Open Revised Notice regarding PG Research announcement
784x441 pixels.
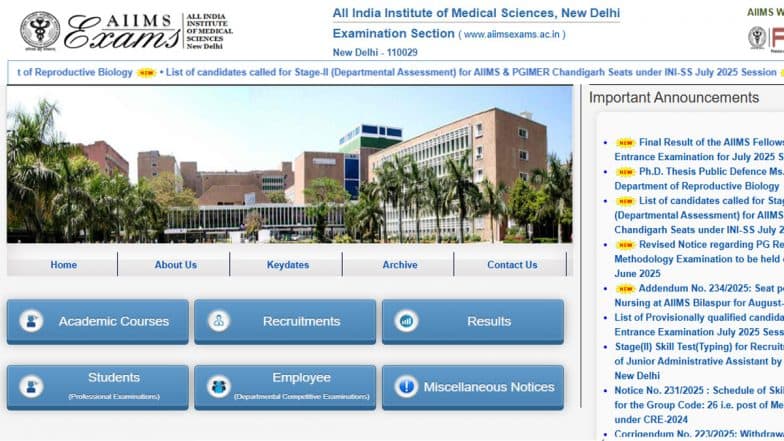click(x=699, y=259)
